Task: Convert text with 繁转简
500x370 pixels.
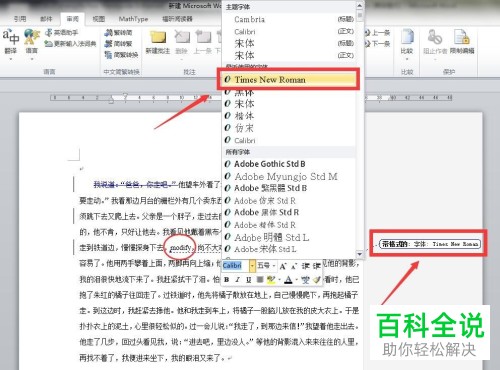Action: pos(118,33)
